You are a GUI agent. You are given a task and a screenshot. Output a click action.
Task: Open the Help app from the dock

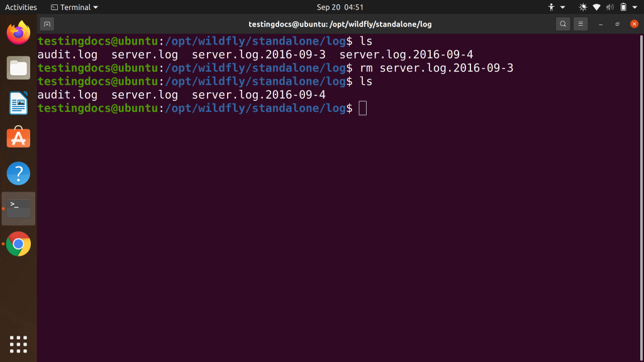(18, 173)
